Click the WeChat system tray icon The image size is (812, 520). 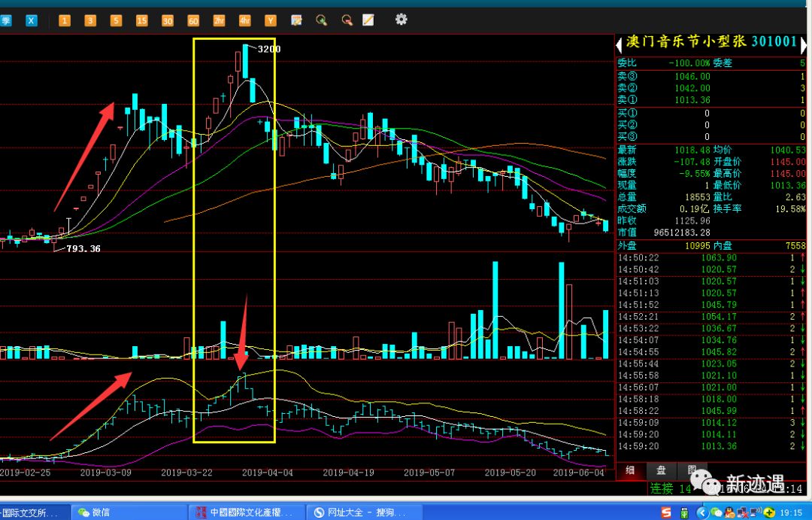[717, 512]
